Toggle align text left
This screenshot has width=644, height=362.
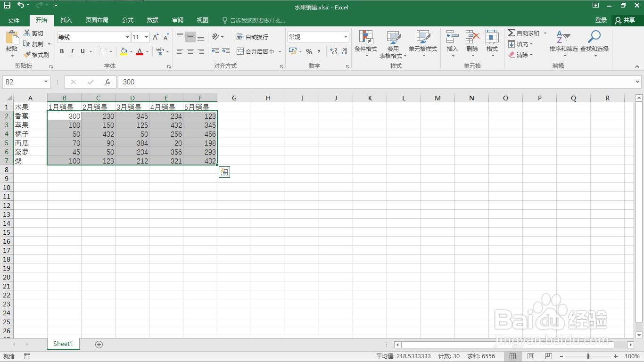(x=180, y=51)
